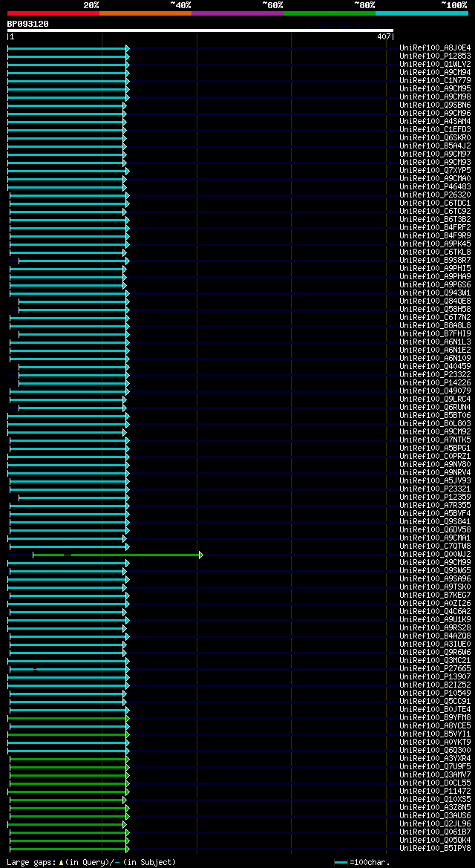The height and width of the screenshot is (868, 475).
Task: Select label UniRef100_P11472
Action: [435, 791]
